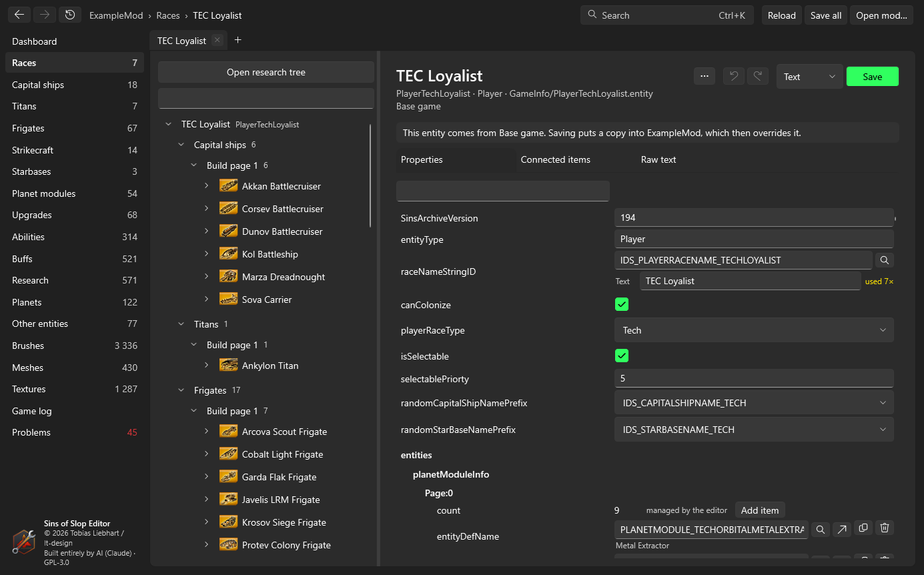
Task: Open the Text mode dropdown
Action: pyautogui.click(x=810, y=77)
